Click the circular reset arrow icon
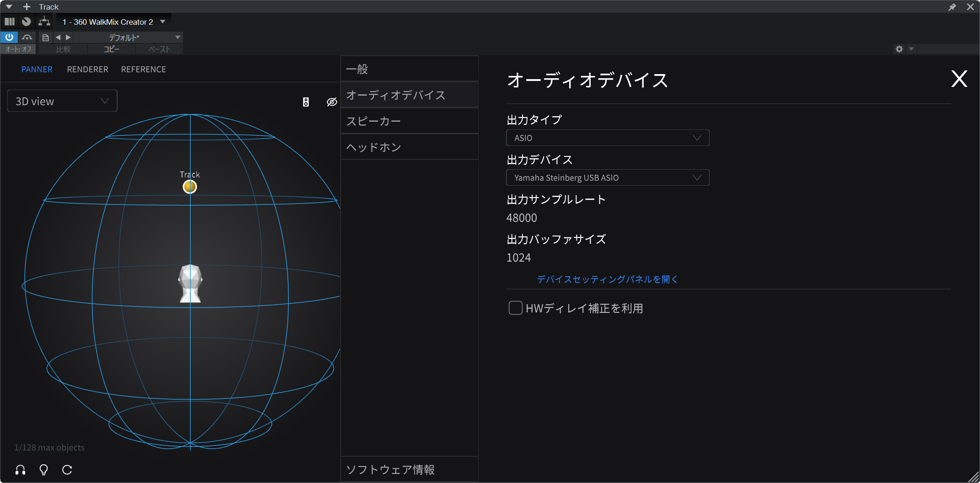This screenshot has height=483, width=980. click(67, 470)
